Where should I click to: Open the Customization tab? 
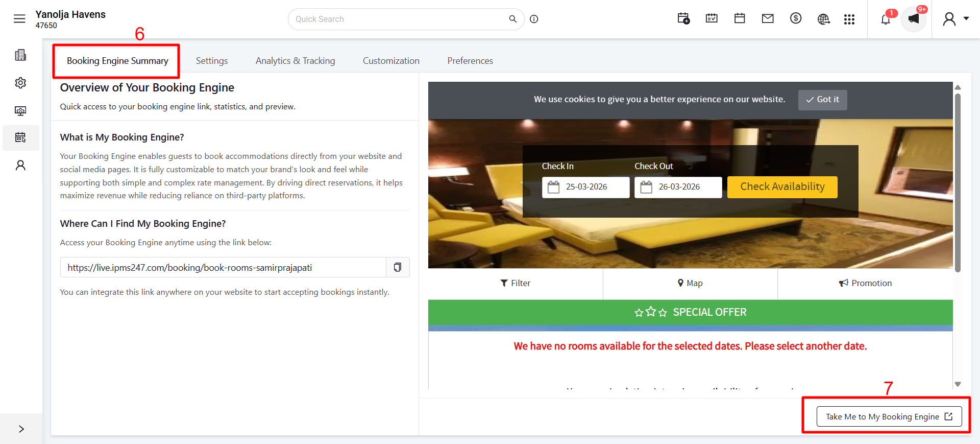coord(391,61)
